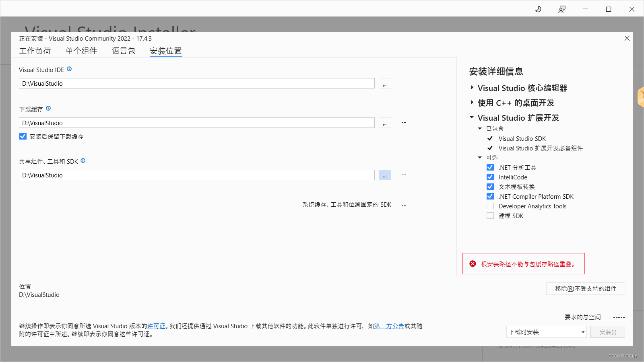Toggle the dark theme moon icon

pyautogui.click(x=538, y=9)
